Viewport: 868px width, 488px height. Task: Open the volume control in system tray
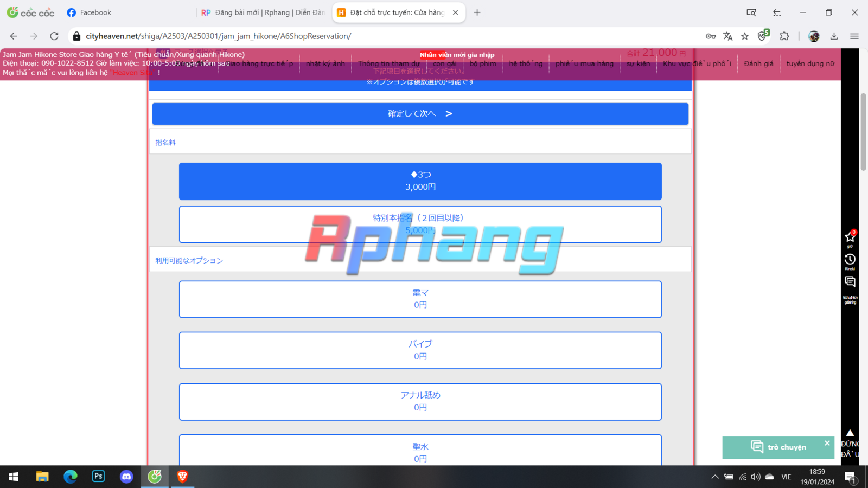[756, 477]
